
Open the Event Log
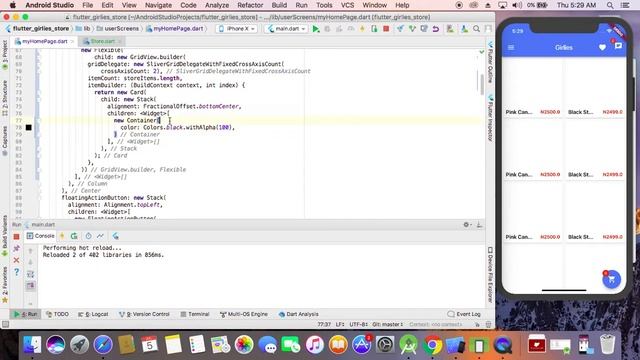(464, 314)
